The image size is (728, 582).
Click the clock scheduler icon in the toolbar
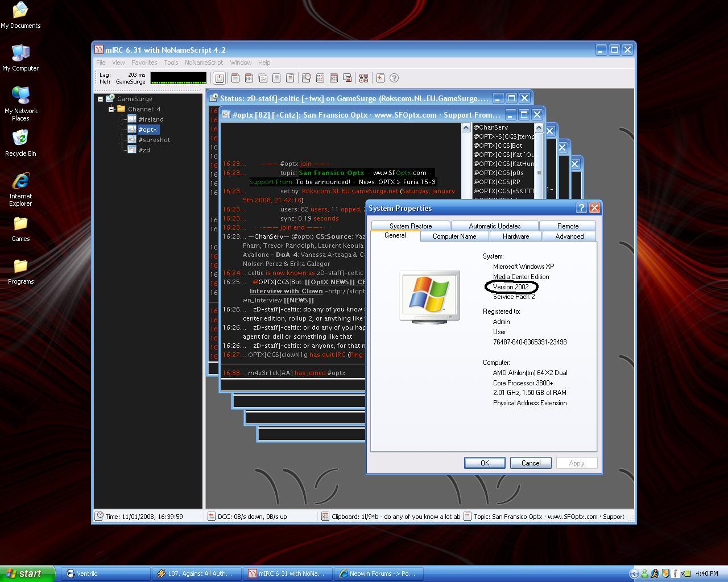tap(307, 78)
